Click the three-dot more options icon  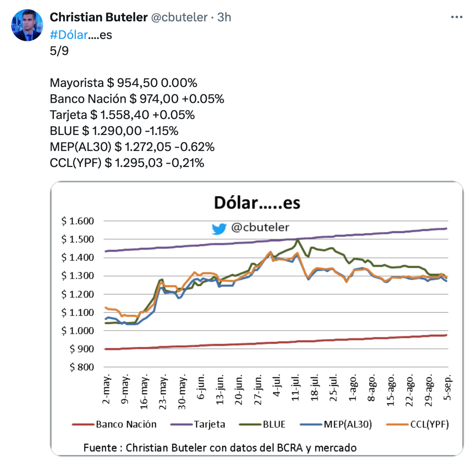click(x=457, y=17)
